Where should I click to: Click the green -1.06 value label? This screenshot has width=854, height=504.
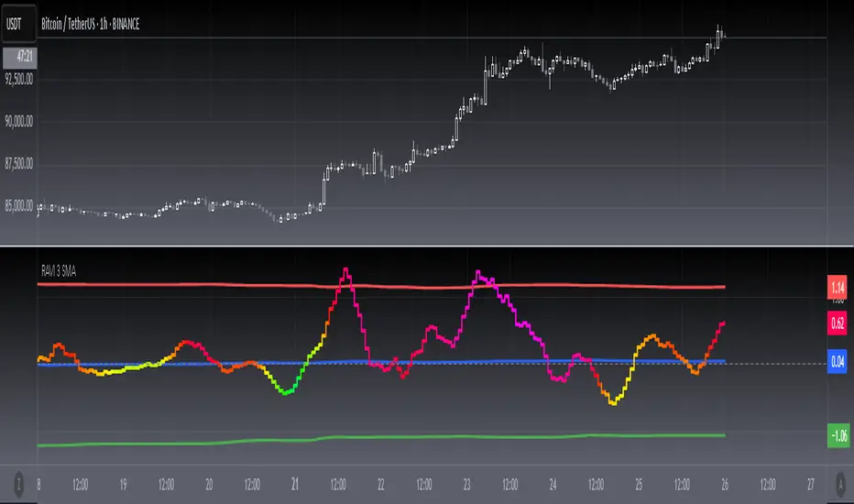coord(838,435)
